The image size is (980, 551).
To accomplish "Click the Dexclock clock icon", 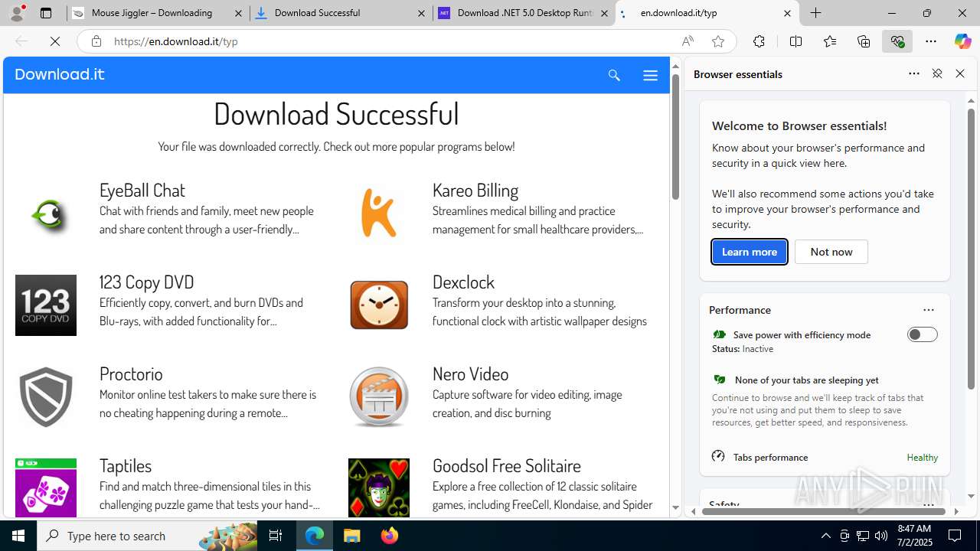I will [x=379, y=305].
